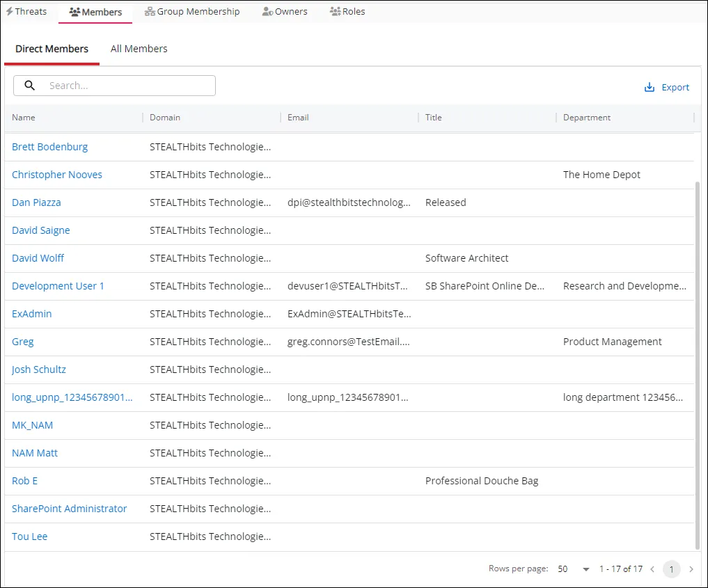The image size is (708, 588).
Task: Open ExAdmin member link
Action: (31, 314)
